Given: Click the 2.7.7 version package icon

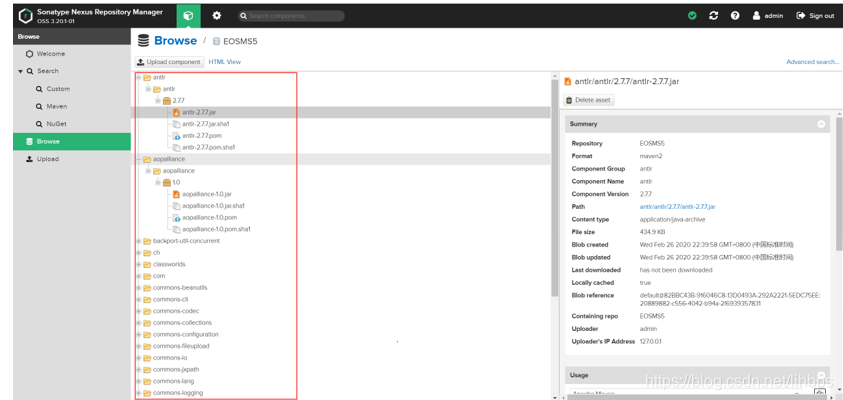Looking at the screenshot, I should pos(167,101).
